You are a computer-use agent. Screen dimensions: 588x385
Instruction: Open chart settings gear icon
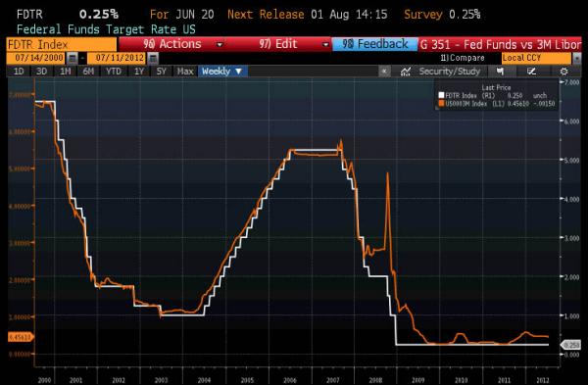click(563, 72)
